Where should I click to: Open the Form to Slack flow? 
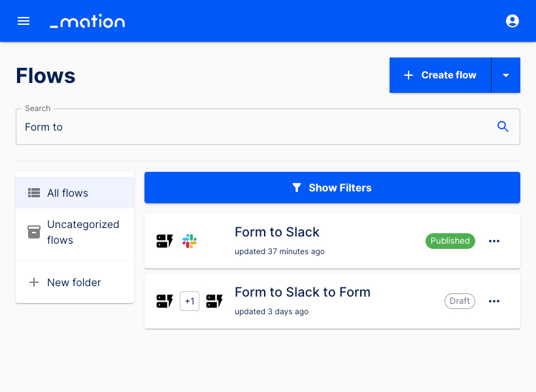pyautogui.click(x=277, y=233)
